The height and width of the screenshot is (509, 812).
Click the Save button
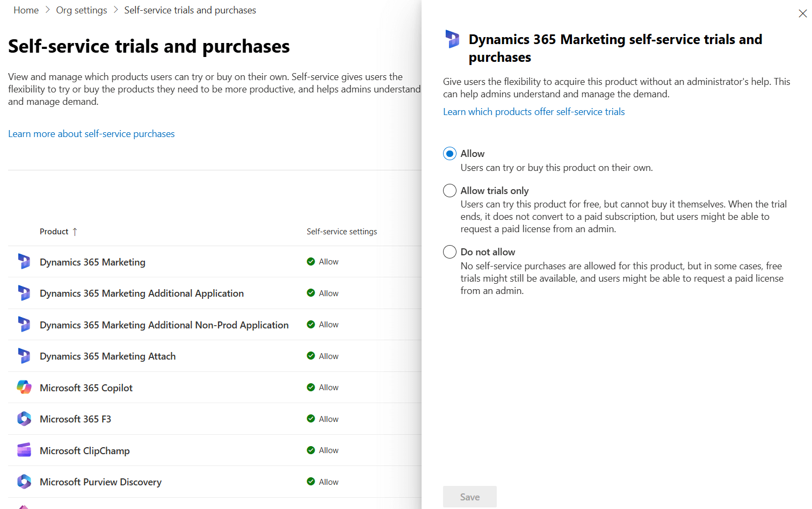point(469,496)
